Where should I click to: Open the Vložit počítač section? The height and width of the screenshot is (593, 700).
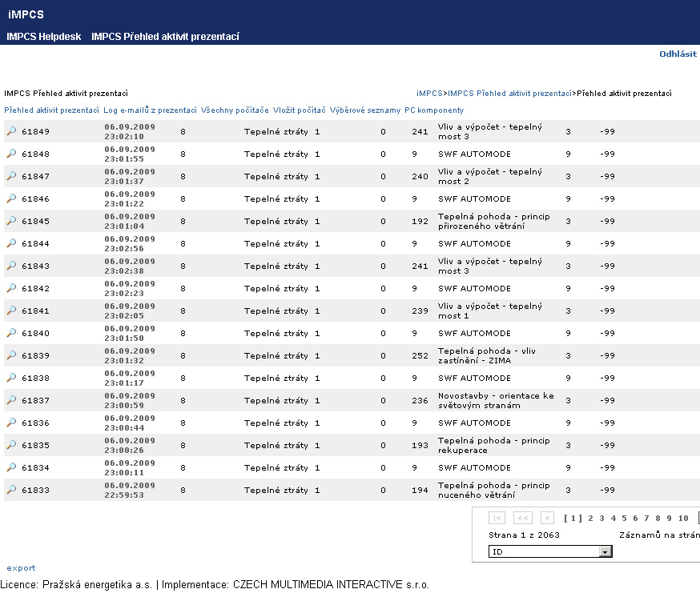pos(299,110)
